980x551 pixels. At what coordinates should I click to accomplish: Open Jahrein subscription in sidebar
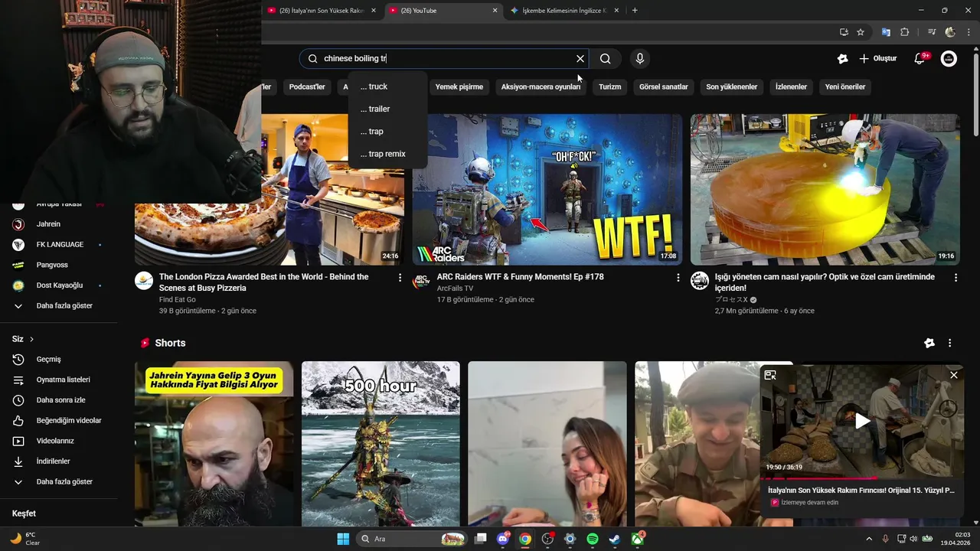click(59, 224)
